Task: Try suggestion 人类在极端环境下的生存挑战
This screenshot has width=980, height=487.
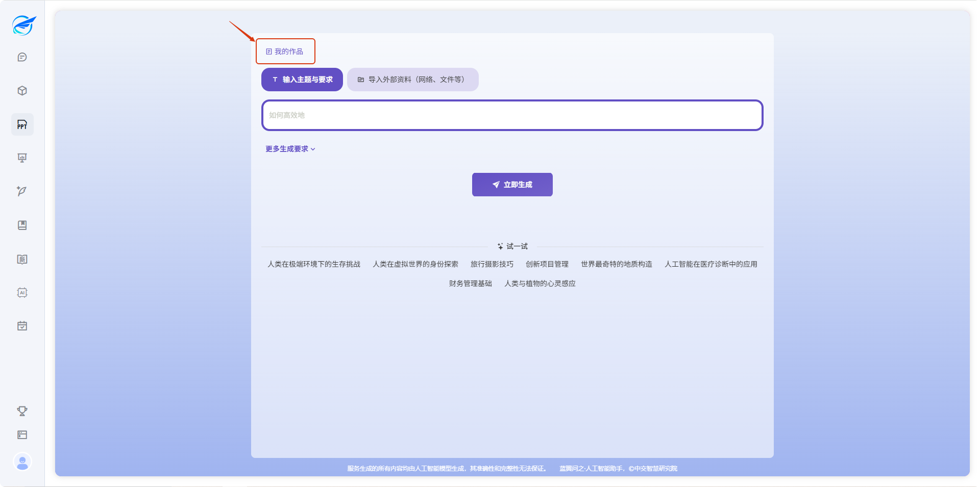Action: [314, 264]
